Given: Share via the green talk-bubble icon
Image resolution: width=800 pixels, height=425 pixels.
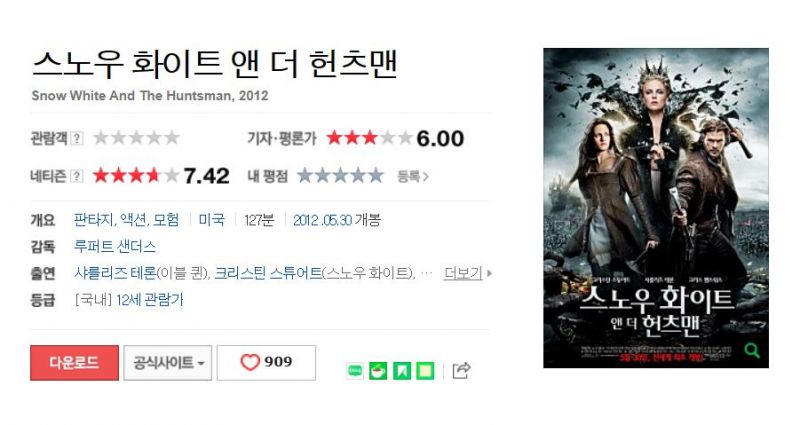Looking at the screenshot, I should [355, 371].
